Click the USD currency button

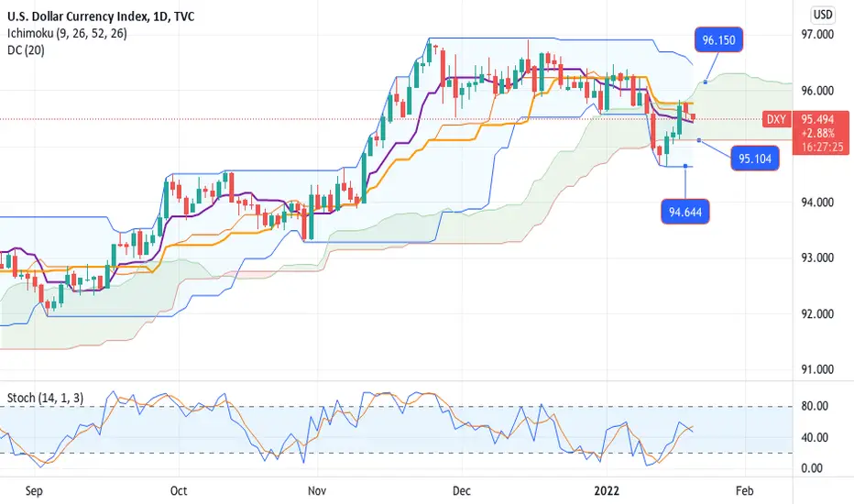(x=823, y=14)
